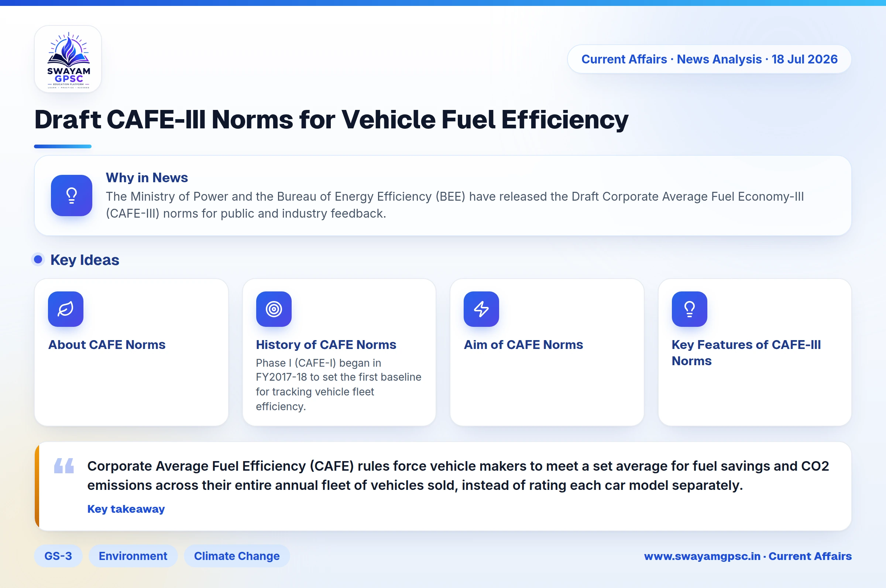The width and height of the screenshot is (886, 588).
Task: Click the Draft CAFE-III Norms main title
Action: point(332,120)
